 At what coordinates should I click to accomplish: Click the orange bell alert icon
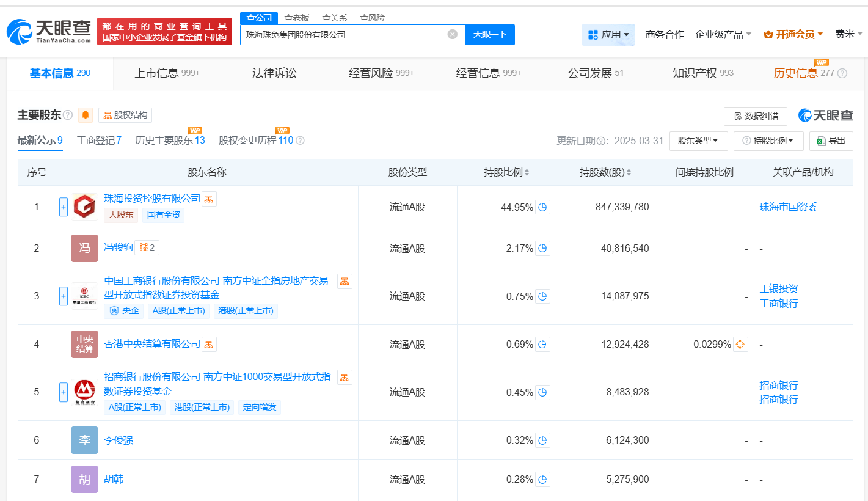click(x=86, y=115)
